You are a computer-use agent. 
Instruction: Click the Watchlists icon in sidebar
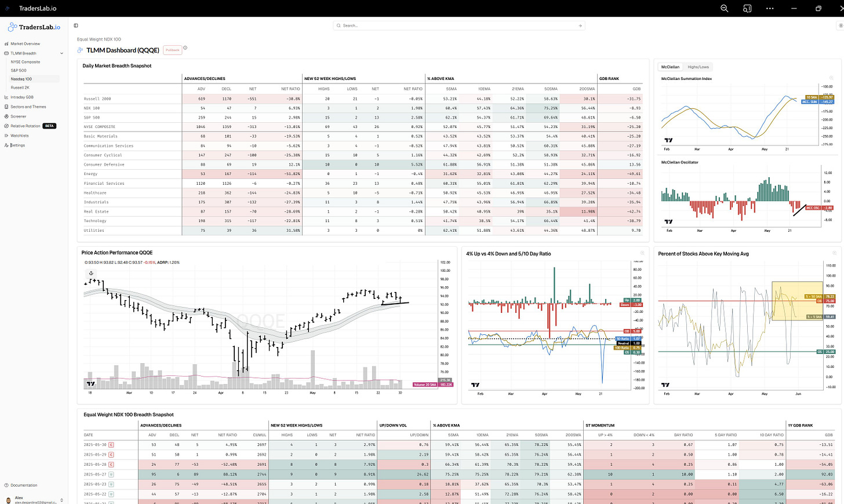[6, 136]
